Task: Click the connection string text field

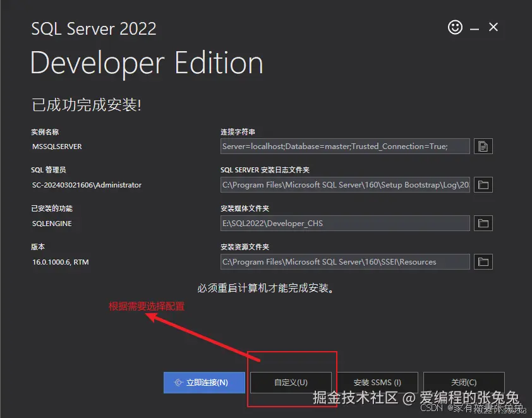Action: pyautogui.click(x=345, y=146)
